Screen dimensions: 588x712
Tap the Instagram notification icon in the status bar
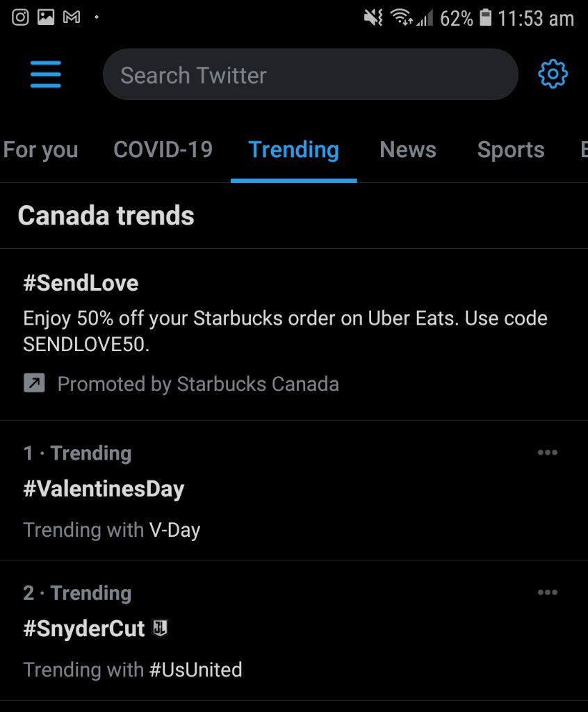[20, 17]
